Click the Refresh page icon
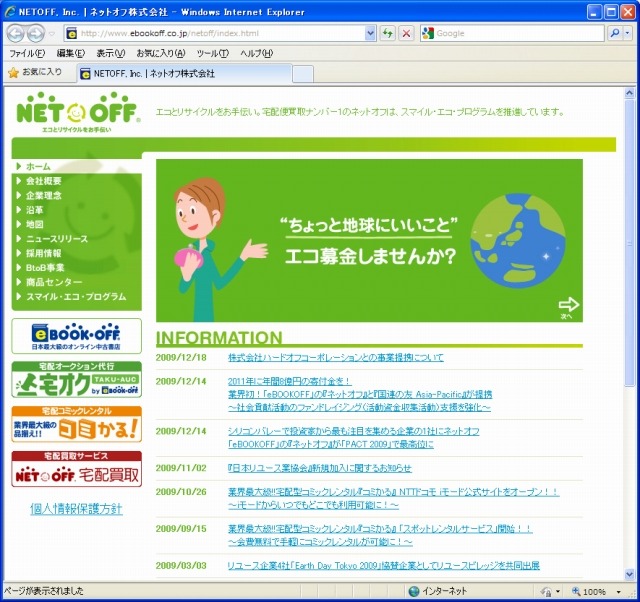Viewport: 640px width, 602px height. click(388, 33)
